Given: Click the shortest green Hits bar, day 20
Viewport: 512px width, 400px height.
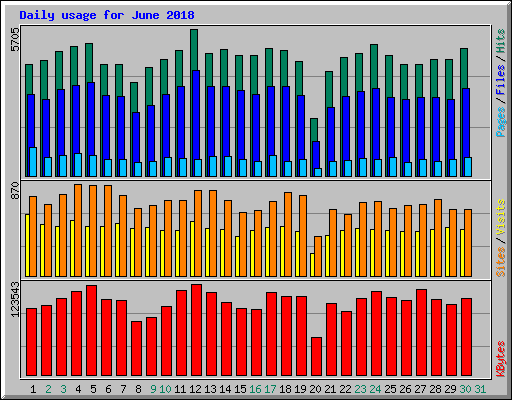Looking at the screenshot, I should (314, 130).
